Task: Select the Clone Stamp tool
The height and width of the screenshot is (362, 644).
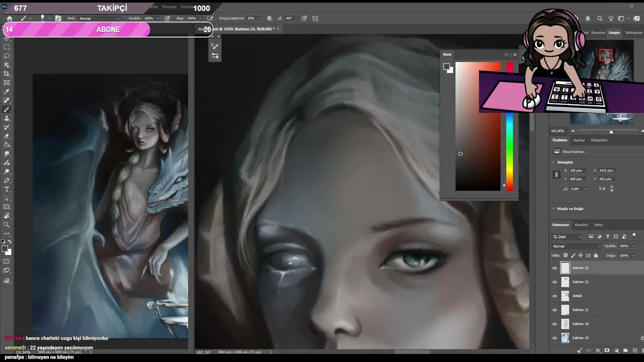Action: point(7,119)
